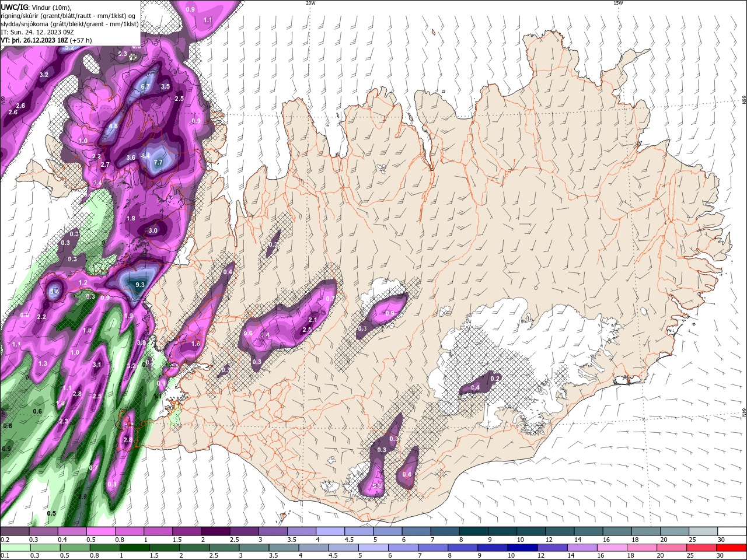Click the 20W longitude label
The image size is (747, 560).
click(x=310, y=3)
